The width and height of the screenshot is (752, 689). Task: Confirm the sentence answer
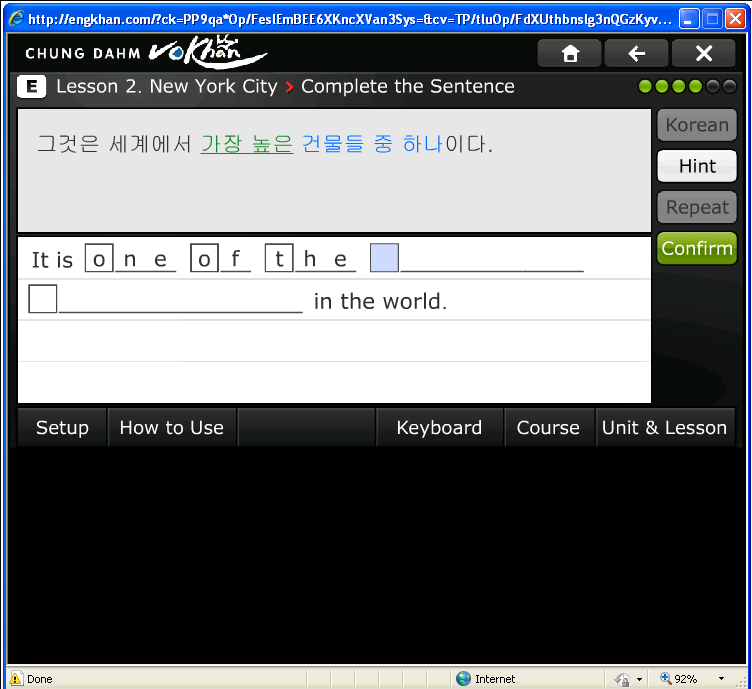697,248
